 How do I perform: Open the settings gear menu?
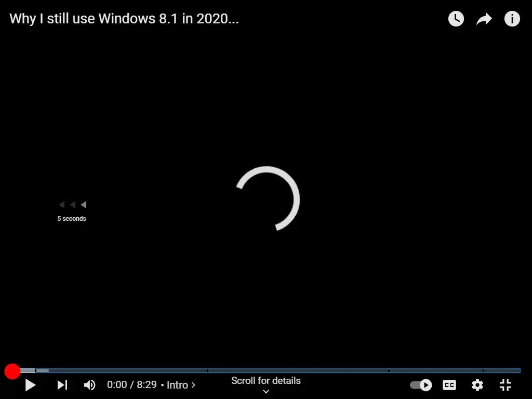477,385
